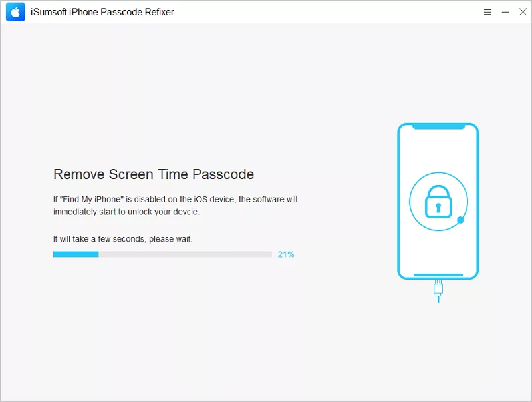This screenshot has width=532, height=402.
Task: Minimize the Passcode Refixer window
Action: 505,12
